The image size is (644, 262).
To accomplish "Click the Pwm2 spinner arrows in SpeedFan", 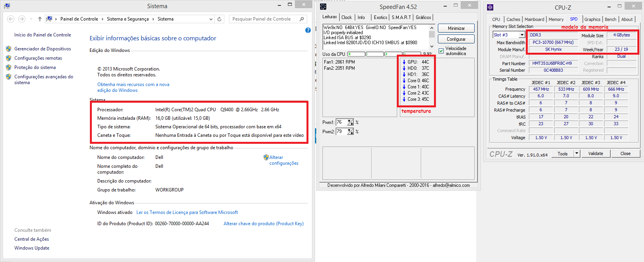I will [350, 132].
